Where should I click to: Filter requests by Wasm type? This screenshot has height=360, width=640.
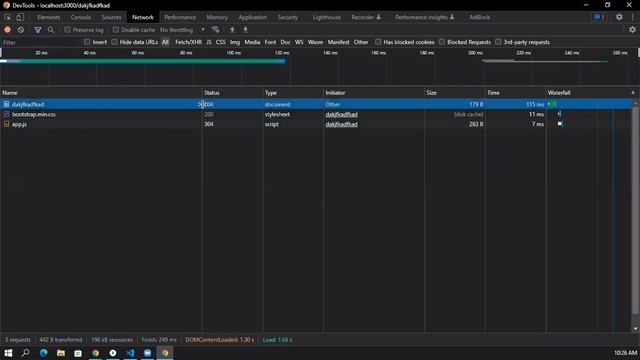point(315,42)
